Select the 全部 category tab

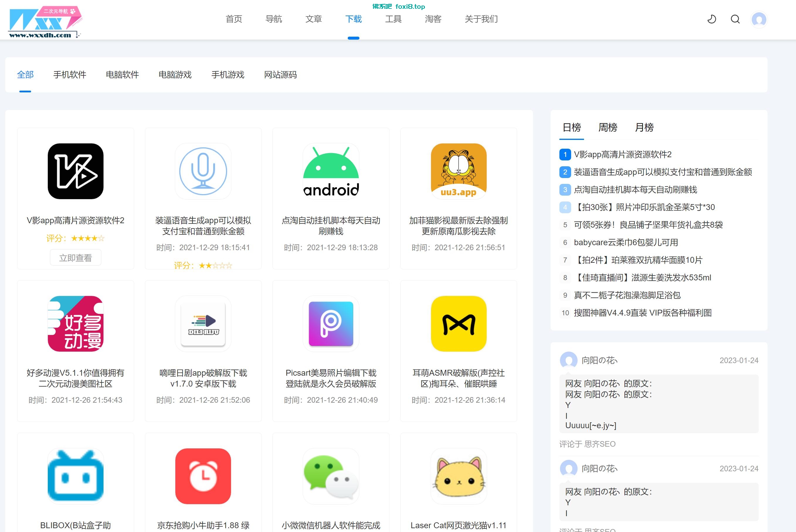click(x=26, y=75)
